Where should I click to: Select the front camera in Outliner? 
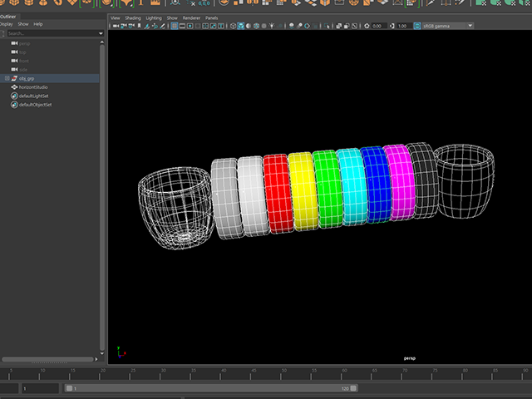24,61
